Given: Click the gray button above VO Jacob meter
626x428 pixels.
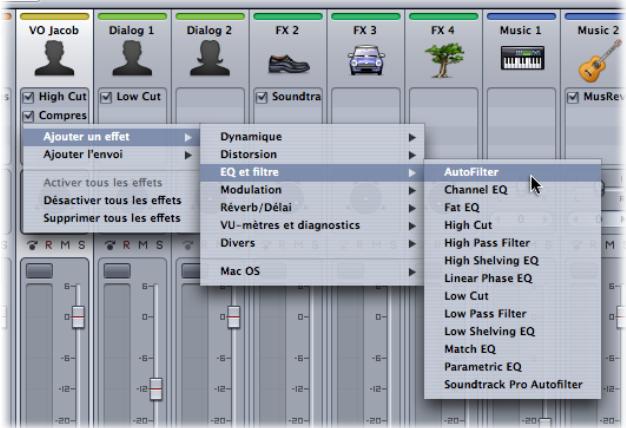Looking at the screenshot, I should (x=39, y=271).
